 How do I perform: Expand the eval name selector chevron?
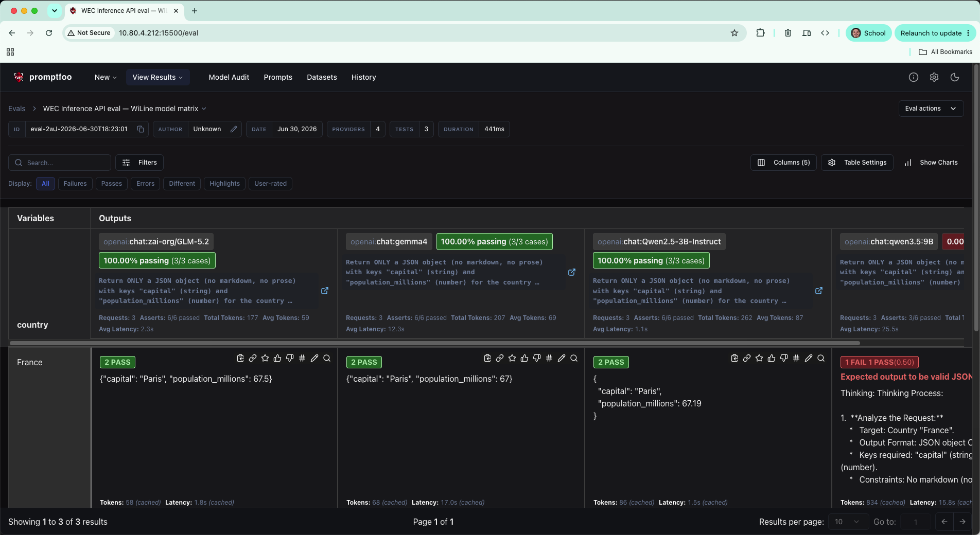click(x=204, y=109)
